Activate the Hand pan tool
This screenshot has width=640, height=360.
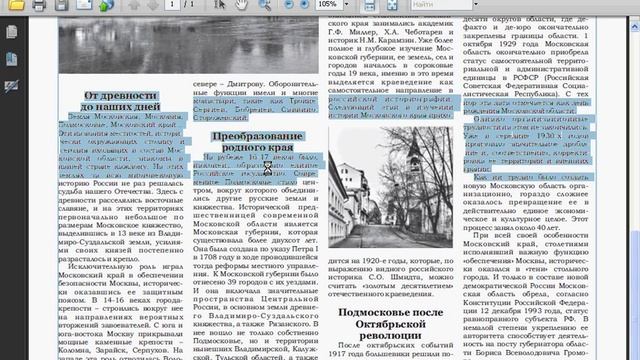point(241,4)
